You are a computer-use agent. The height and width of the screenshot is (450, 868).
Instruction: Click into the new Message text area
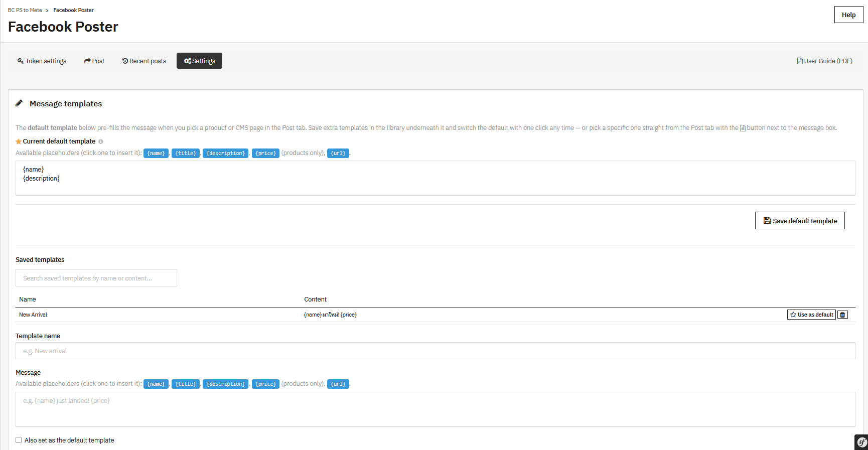click(x=435, y=409)
